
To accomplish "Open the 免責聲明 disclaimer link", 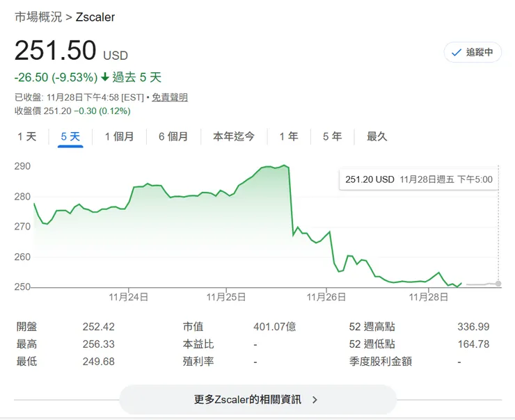I will (x=170, y=97).
